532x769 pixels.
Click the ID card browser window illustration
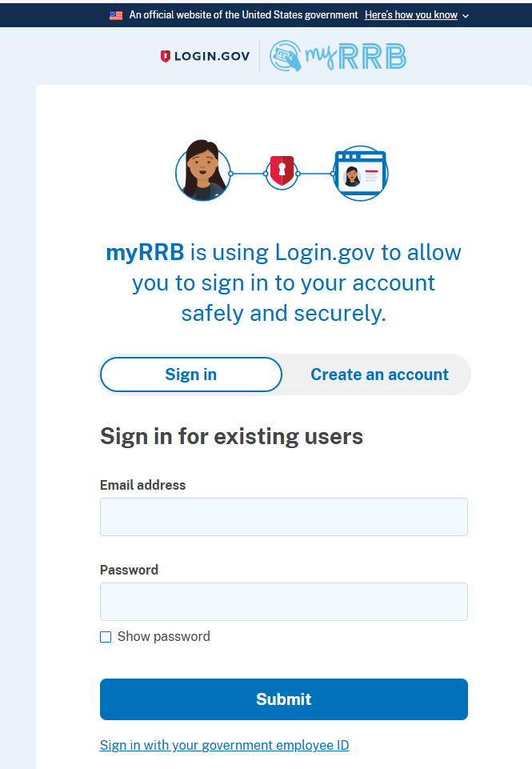(360, 171)
